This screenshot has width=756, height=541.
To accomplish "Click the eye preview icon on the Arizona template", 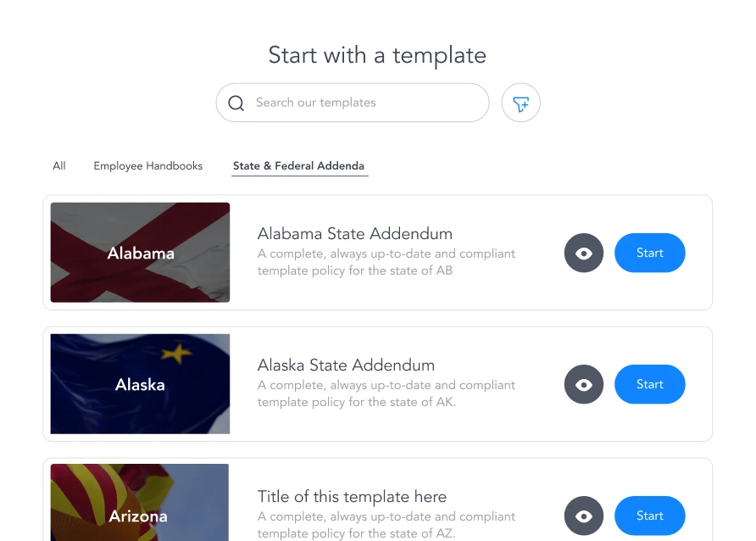I will 583,516.
